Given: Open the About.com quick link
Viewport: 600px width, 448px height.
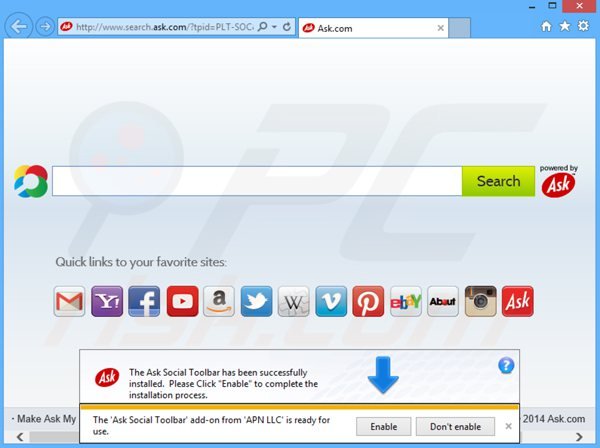Looking at the screenshot, I should [x=443, y=301].
